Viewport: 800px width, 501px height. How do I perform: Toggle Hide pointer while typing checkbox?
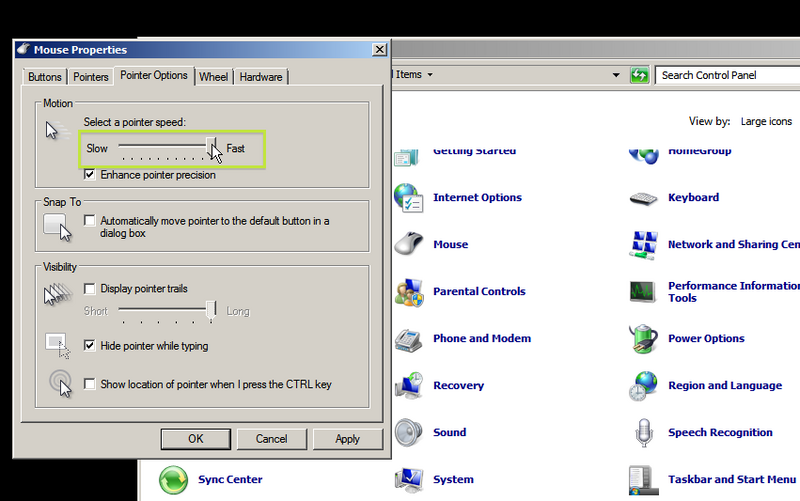coord(90,345)
